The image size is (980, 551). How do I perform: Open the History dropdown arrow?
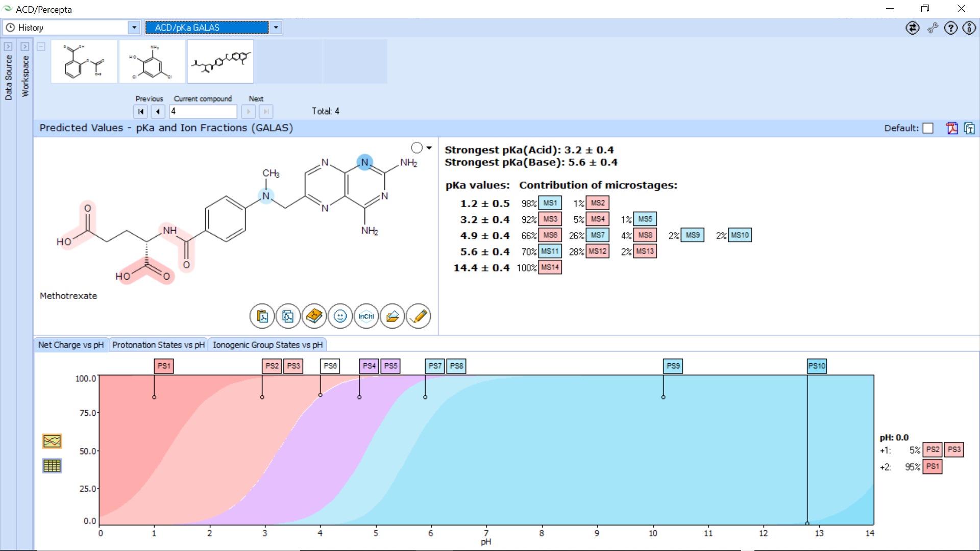pos(134,28)
